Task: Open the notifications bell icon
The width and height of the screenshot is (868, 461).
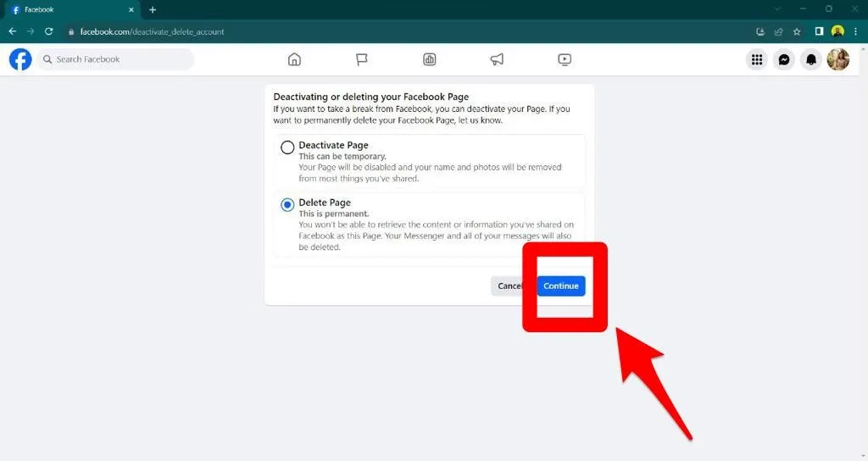Action: (811, 59)
